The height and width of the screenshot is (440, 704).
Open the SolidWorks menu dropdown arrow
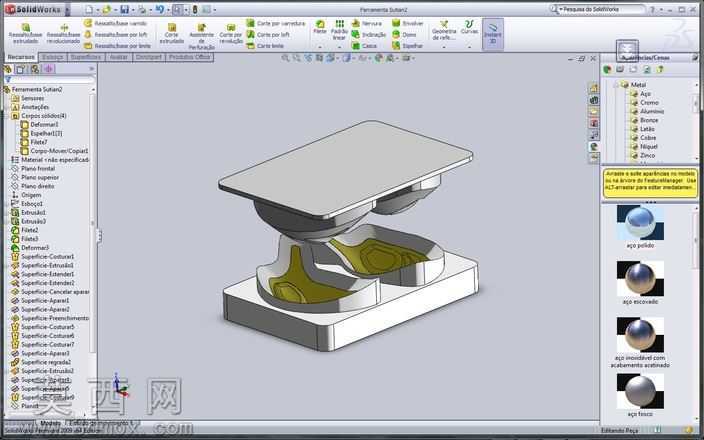pos(67,9)
